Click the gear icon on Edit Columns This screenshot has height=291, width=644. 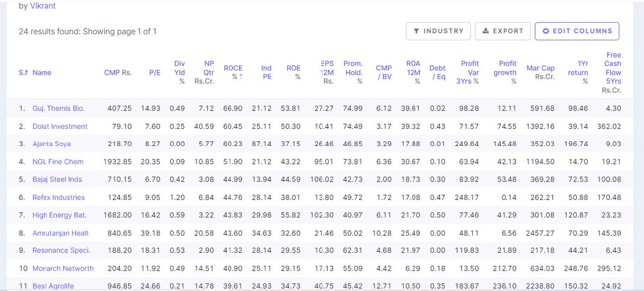pos(546,31)
